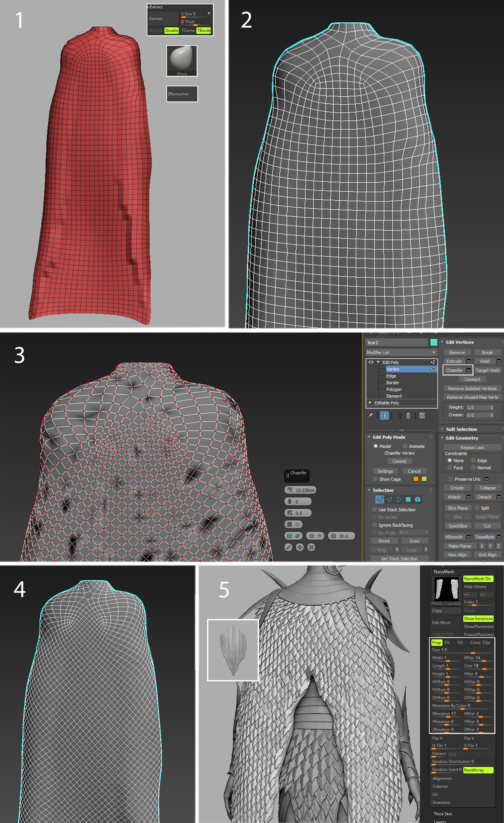Select Border level in modifier stack
This screenshot has width=504, height=823.
(393, 382)
